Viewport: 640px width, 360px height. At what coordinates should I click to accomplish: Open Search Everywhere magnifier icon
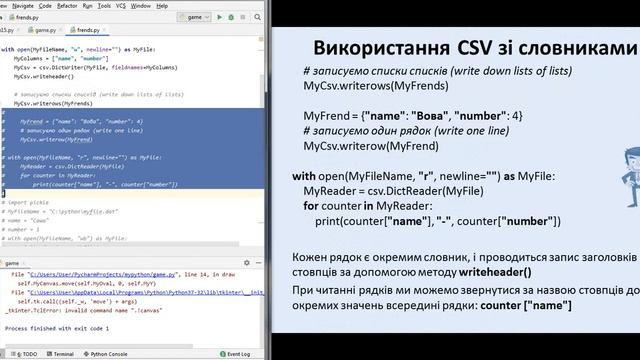[258, 17]
